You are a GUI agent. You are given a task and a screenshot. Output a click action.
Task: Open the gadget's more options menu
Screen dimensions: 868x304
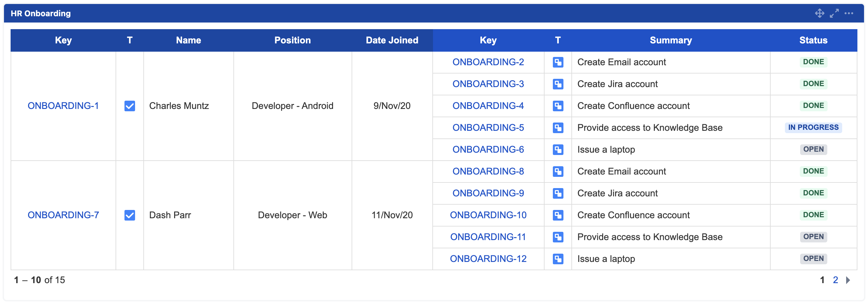click(x=848, y=14)
